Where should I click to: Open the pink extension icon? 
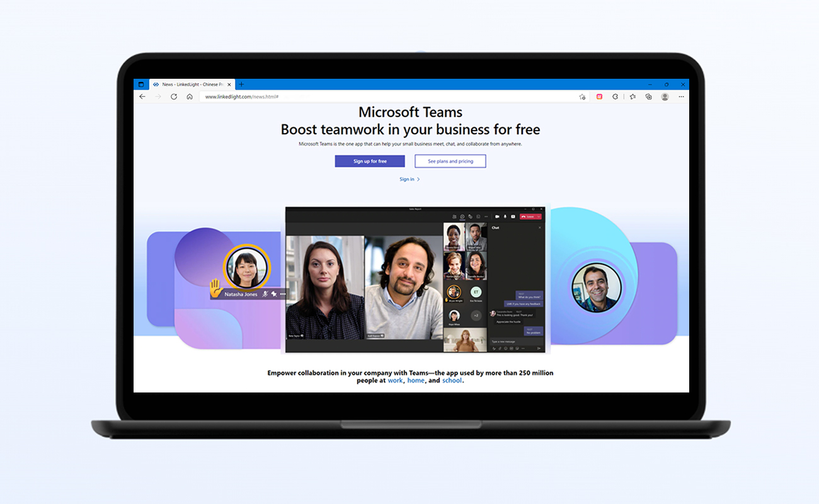point(599,97)
